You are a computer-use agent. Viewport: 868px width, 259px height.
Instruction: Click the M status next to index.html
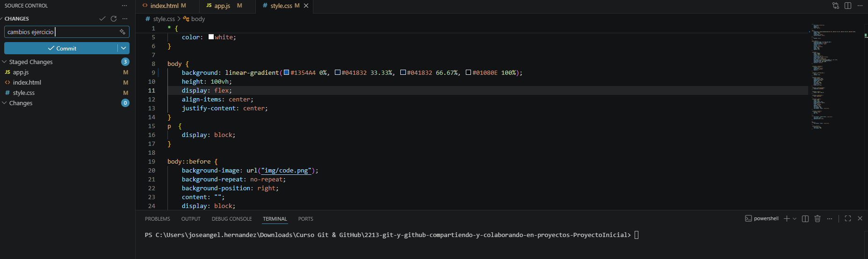click(126, 82)
